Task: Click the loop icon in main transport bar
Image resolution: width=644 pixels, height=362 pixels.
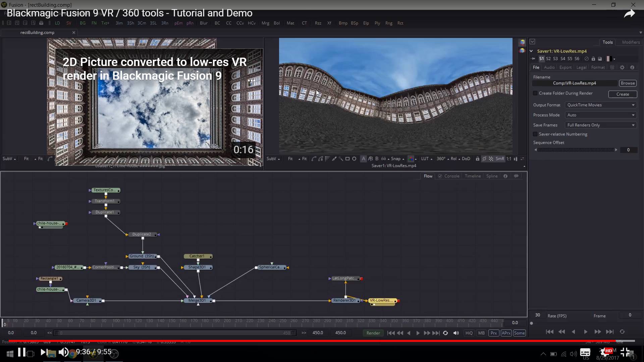Action: [445, 333]
